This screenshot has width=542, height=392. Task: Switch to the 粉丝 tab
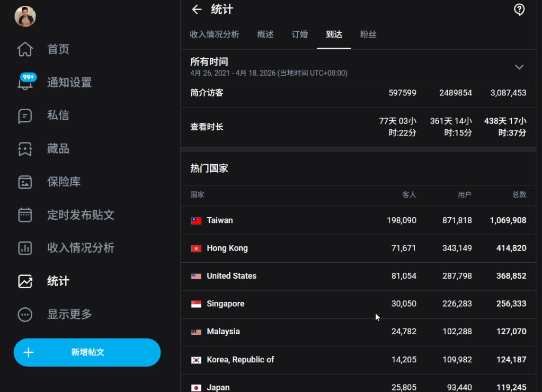coord(368,34)
